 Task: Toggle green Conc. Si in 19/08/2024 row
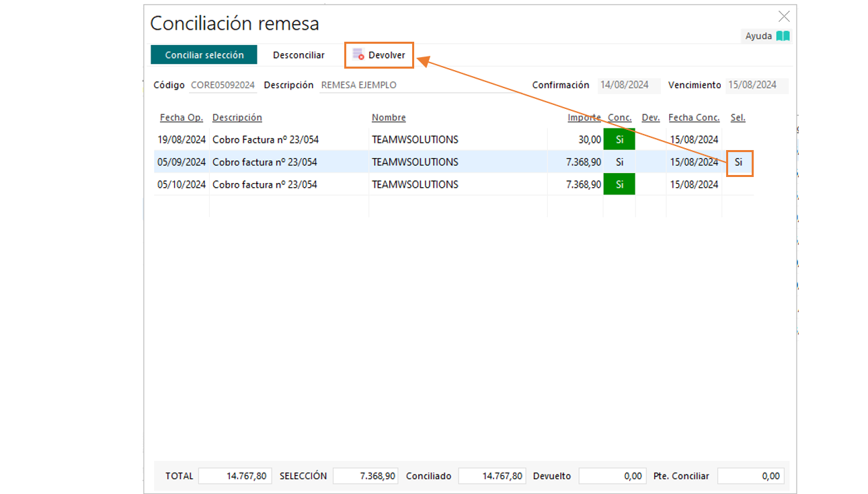(x=619, y=139)
